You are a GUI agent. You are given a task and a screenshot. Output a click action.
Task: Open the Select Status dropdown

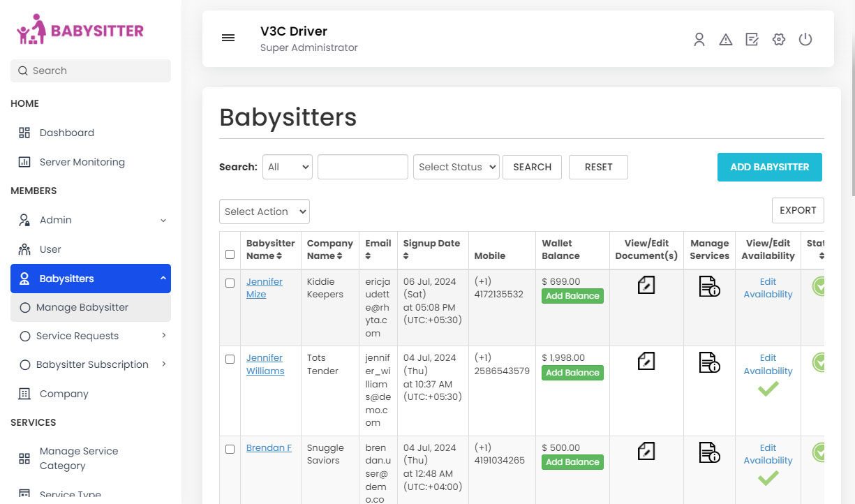456,167
